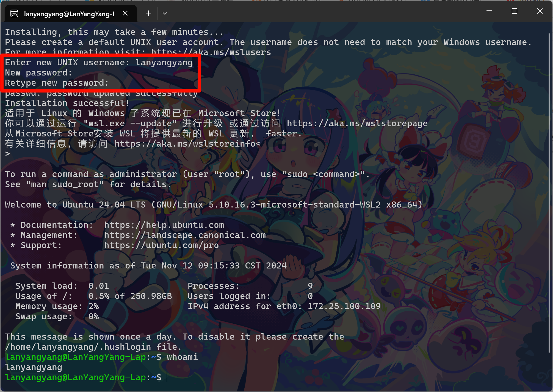This screenshot has height=392, width=553.
Task: Click the terminal tab's command prompt icon
Action: [14, 13]
